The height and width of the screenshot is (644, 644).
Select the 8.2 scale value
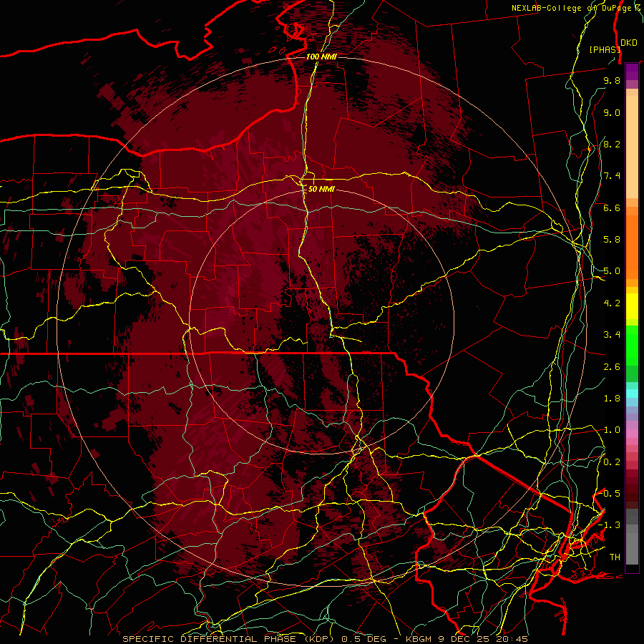[x=612, y=144]
